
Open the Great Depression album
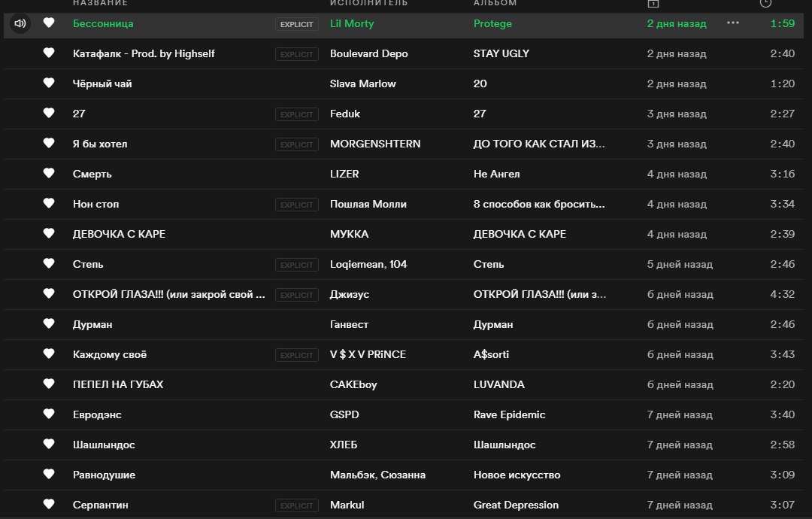pos(516,505)
